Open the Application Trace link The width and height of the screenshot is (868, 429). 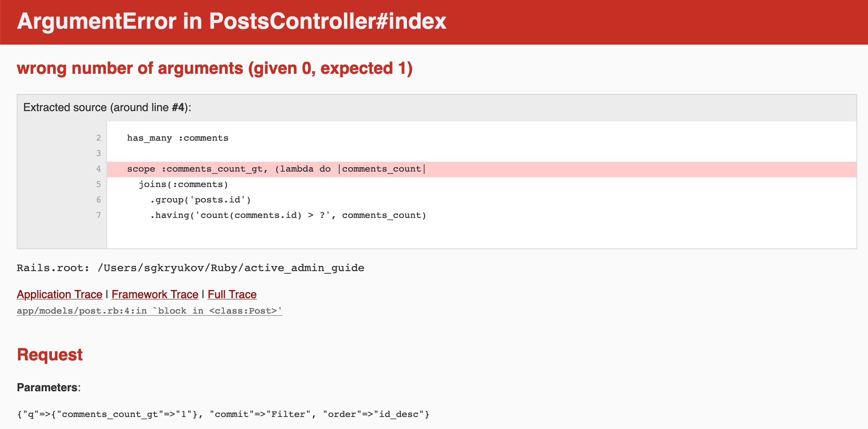[x=60, y=294]
